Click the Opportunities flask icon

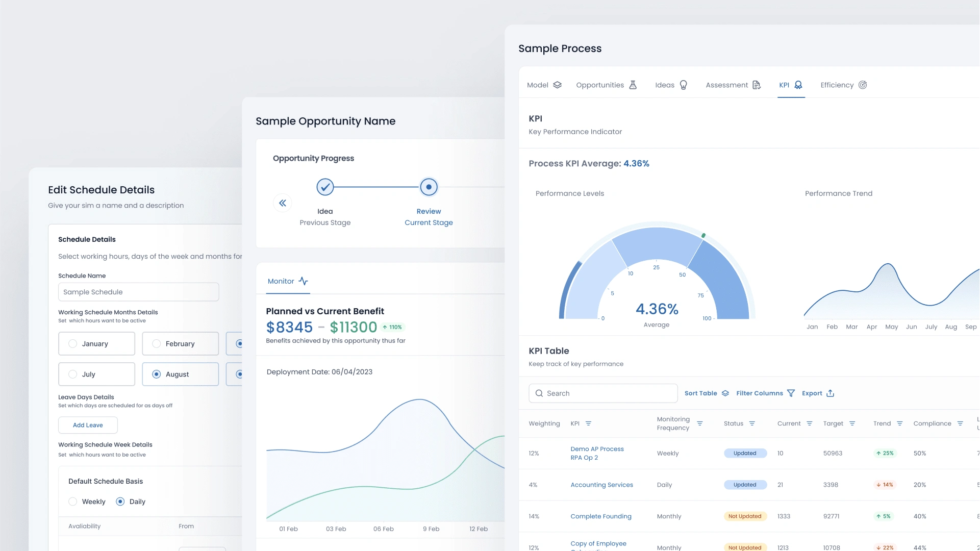[633, 85]
